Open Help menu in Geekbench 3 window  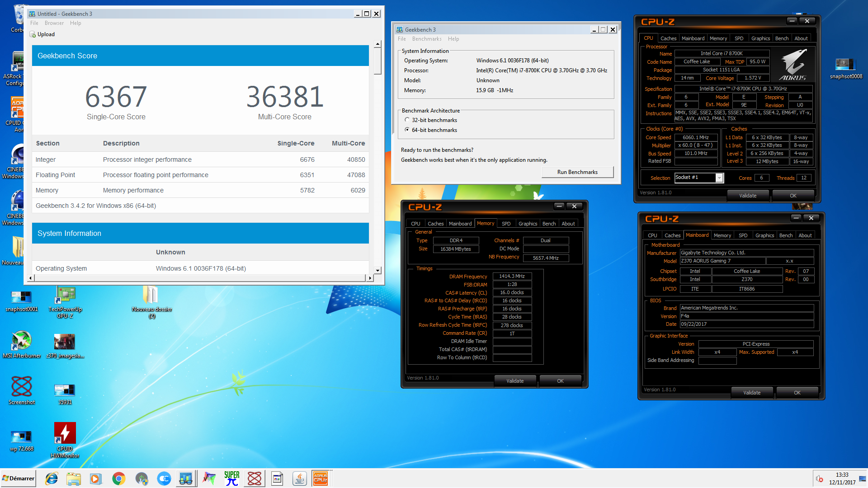pyautogui.click(x=453, y=39)
